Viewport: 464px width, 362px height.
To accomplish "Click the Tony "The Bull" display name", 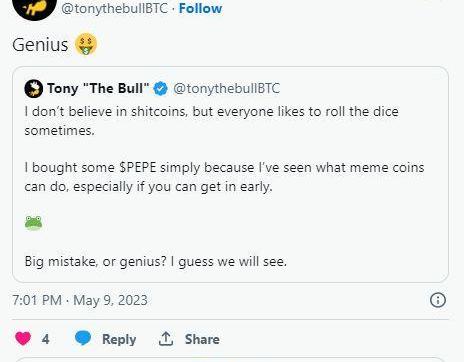I will [x=98, y=88].
